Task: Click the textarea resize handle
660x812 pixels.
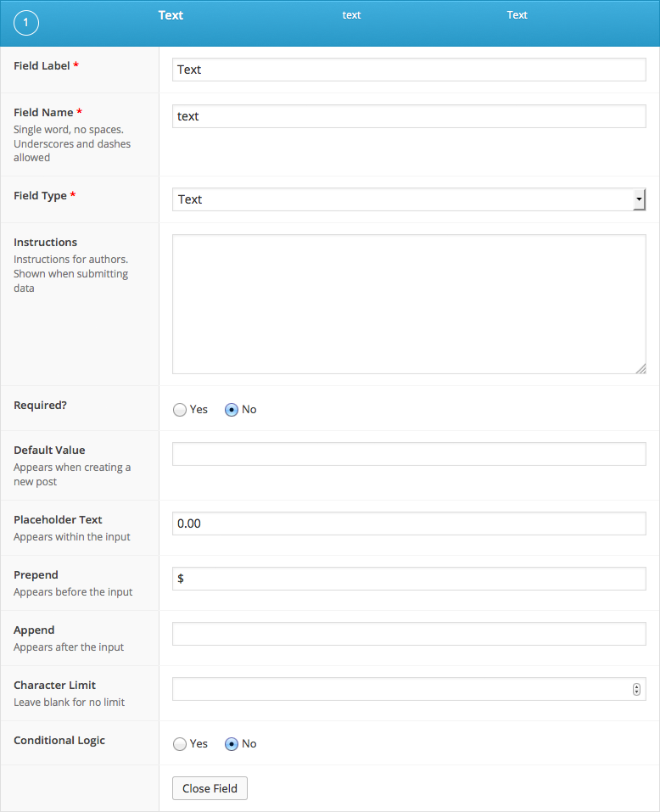Action: point(642,369)
